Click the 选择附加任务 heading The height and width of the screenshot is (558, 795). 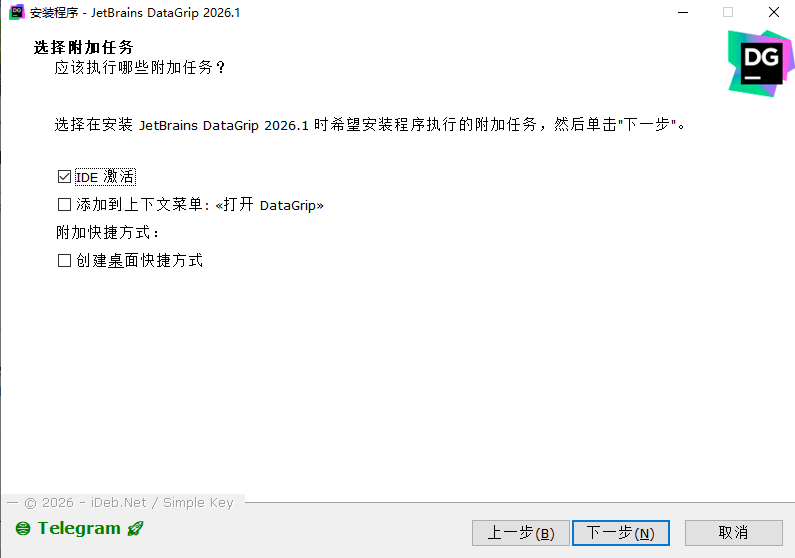tap(84, 47)
